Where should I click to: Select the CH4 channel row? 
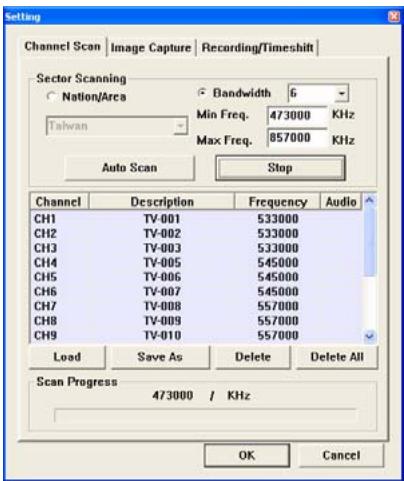tap(196, 263)
